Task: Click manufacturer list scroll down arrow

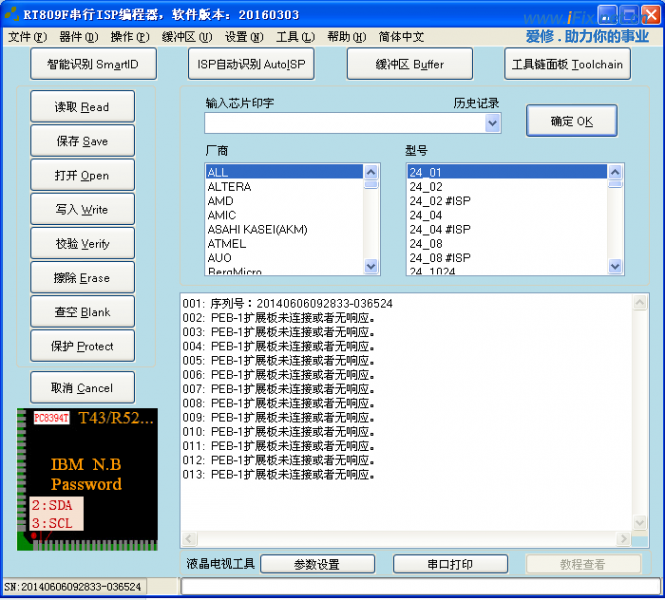Action: pos(371,266)
